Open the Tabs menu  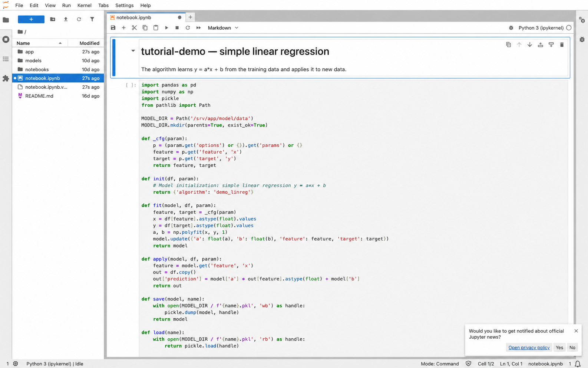[103, 5]
